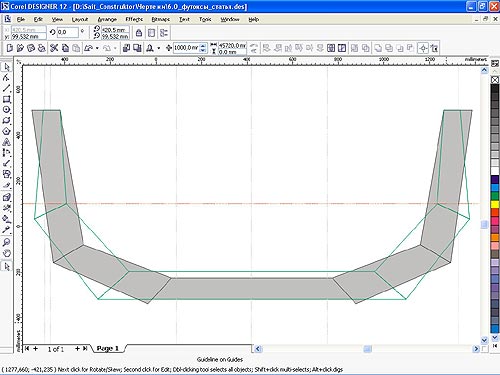Click the Cut scissors icon

[x=54, y=48]
